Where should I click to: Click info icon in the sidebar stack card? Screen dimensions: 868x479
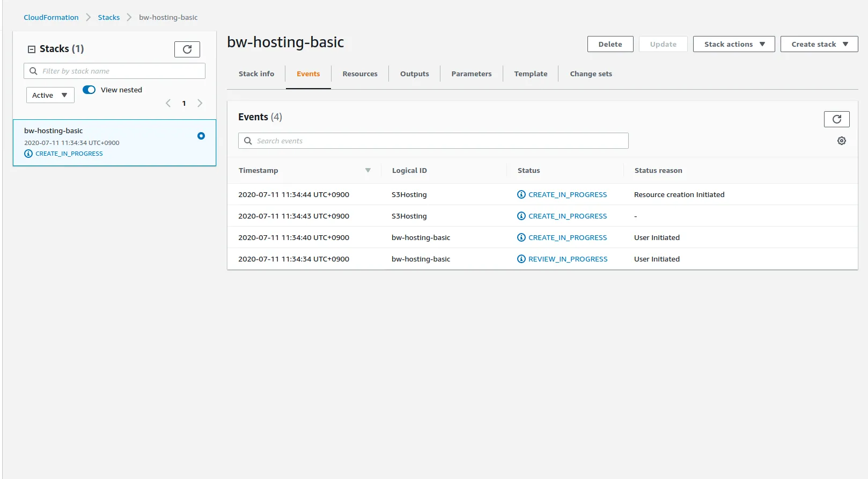tap(28, 154)
